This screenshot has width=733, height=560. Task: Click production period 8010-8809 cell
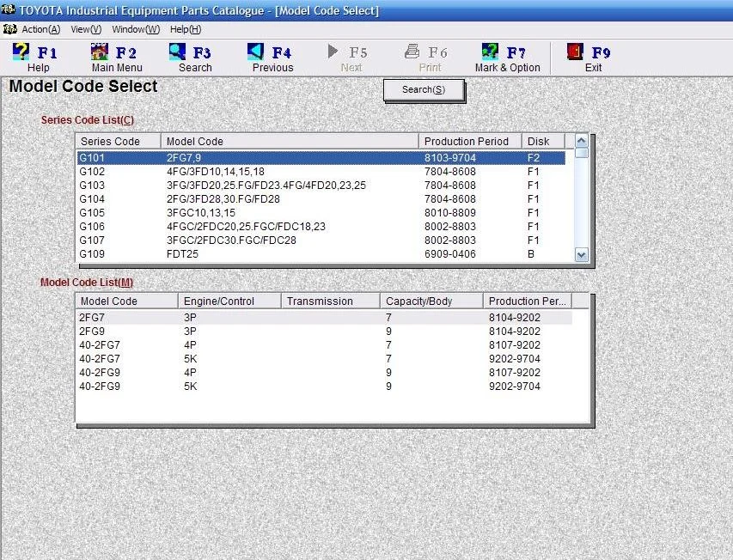(449, 212)
